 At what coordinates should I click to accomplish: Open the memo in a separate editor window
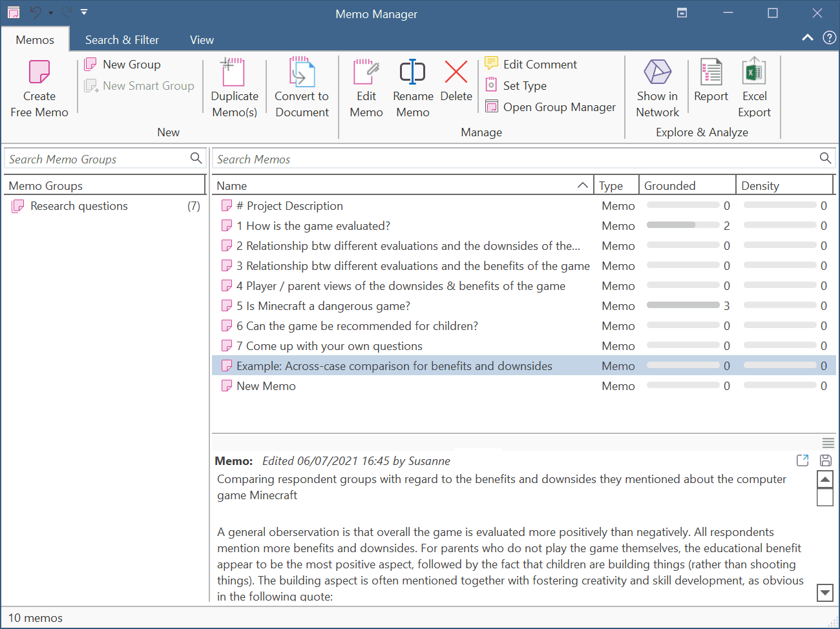tap(803, 460)
